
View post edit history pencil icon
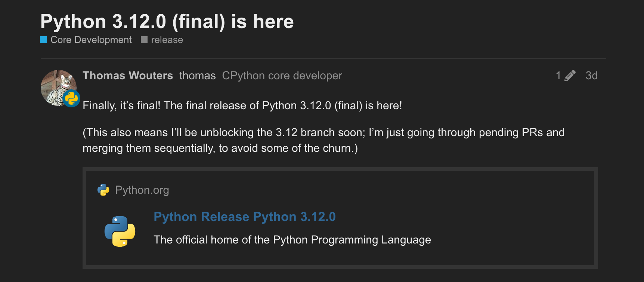(570, 76)
